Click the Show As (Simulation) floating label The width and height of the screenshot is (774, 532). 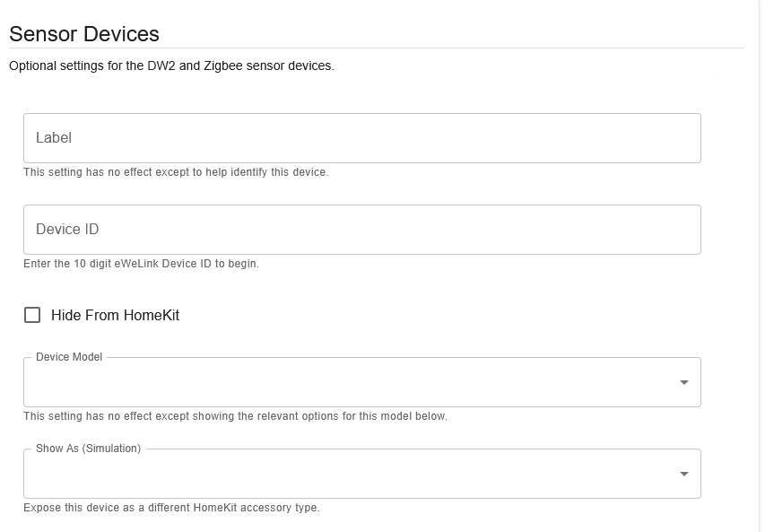pos(88,449)
